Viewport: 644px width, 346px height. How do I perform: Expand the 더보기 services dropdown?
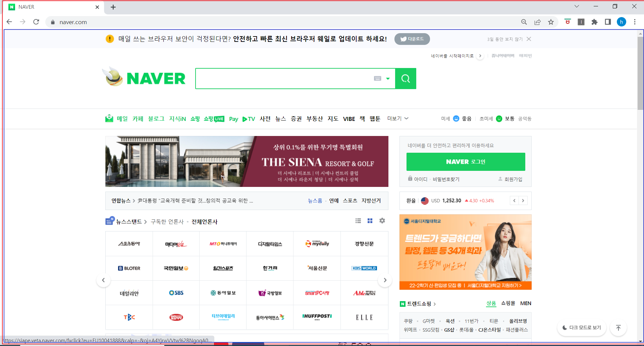pyautogui.click(x=398, y=119)
